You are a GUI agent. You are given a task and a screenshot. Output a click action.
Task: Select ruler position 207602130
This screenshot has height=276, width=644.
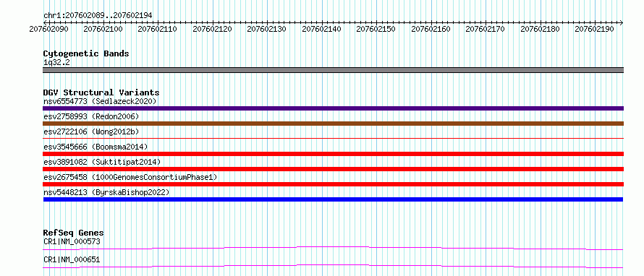267,29
